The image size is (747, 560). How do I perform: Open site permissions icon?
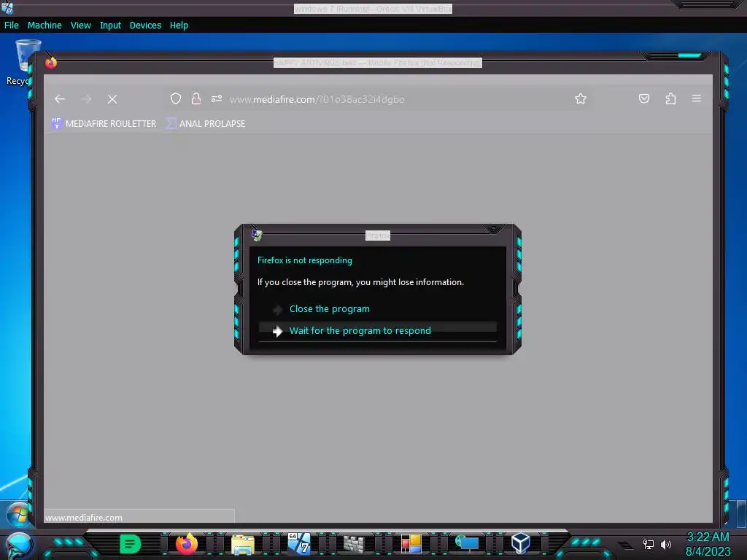click(217, 98)
